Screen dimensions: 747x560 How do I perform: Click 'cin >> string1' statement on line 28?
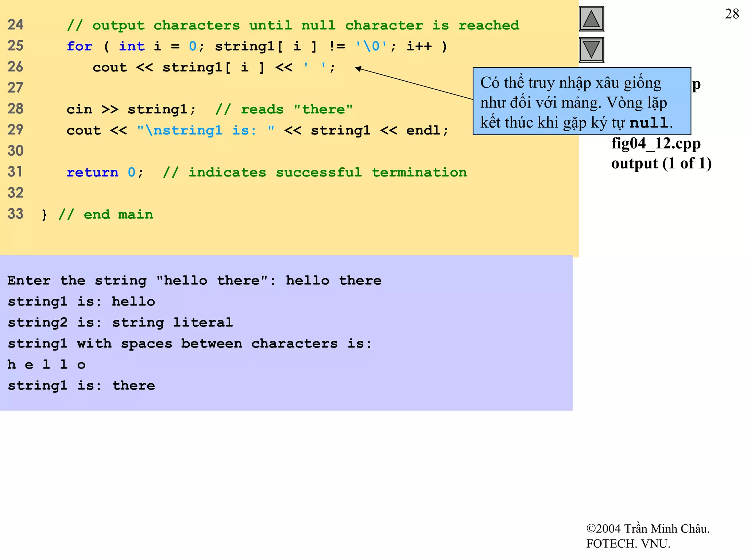coord(131,109)
